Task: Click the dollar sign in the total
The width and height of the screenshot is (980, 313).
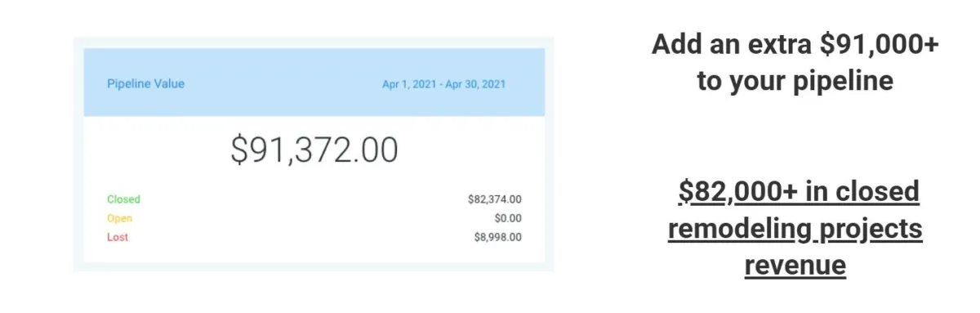Action: (238, 150)
